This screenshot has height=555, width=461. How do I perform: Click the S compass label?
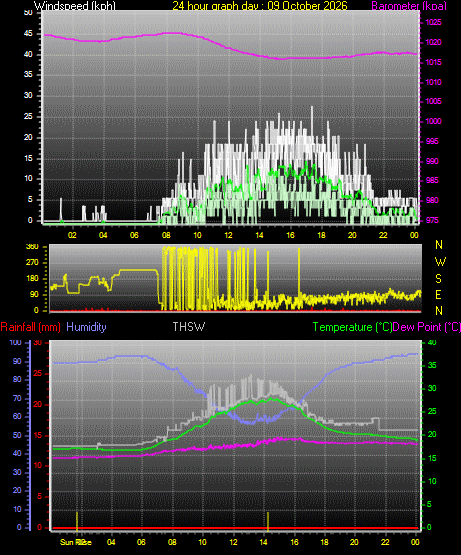(x=439, y=279)
